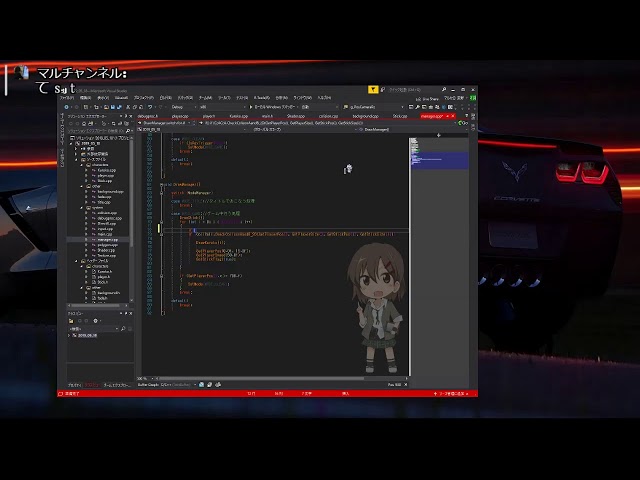
Task: Click the Live Share icon
Action: 418,99
